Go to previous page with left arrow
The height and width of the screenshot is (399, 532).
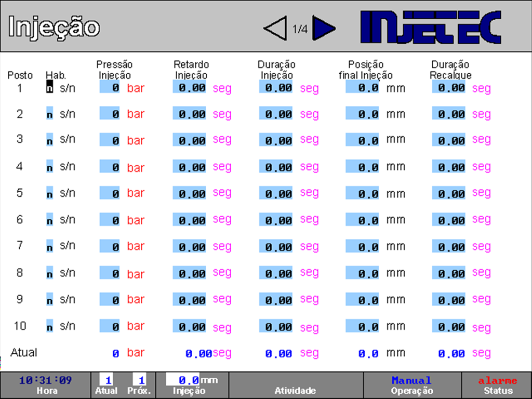tap(275, 29)
